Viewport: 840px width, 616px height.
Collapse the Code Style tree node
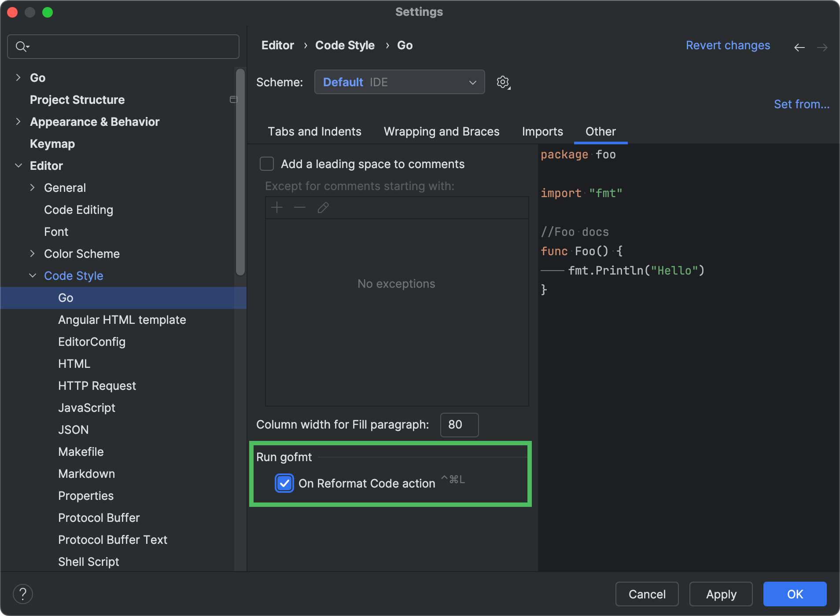[x=33, y=276]
